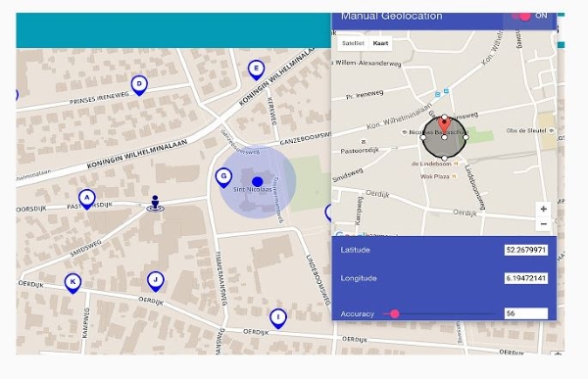The width and height of the screenshot is (588, 379).
Task: Toggle Manual Geolocation switch off
Action: pos(521,16)
